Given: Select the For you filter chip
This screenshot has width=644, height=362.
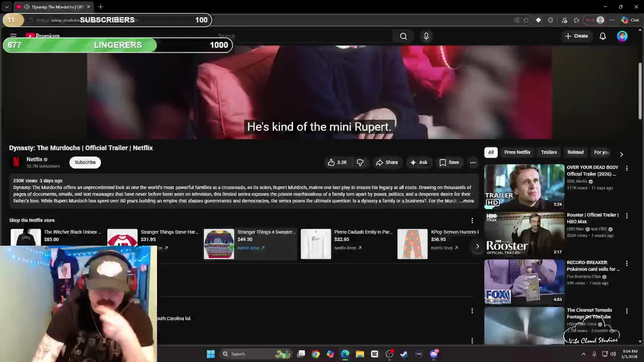Looking at the screenshot, I should [x=602, y=152].
